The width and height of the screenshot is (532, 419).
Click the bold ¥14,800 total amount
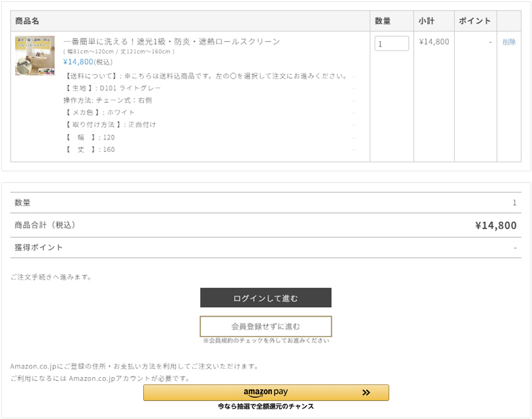(495, 226)
